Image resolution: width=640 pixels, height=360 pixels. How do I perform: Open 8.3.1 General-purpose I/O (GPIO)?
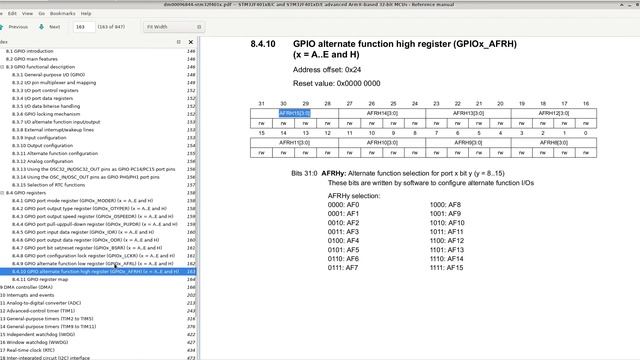coord(48,75)
